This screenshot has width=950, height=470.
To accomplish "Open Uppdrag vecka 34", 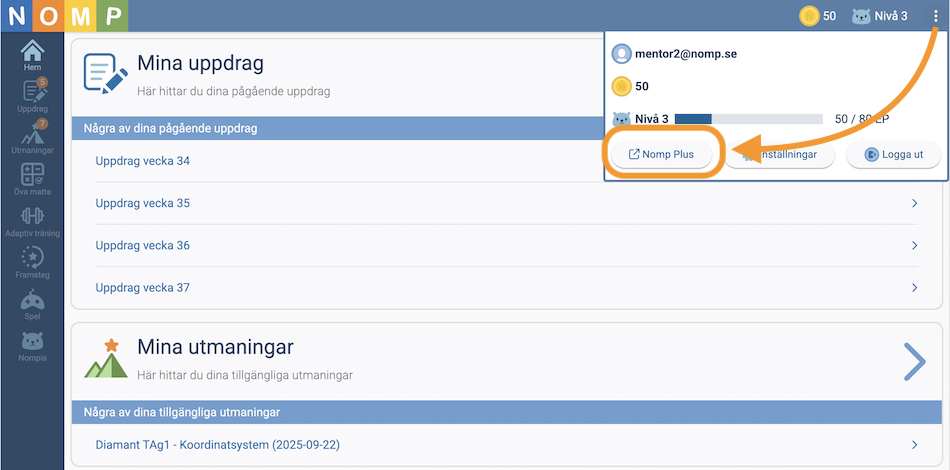I will (x=143, y=161).
